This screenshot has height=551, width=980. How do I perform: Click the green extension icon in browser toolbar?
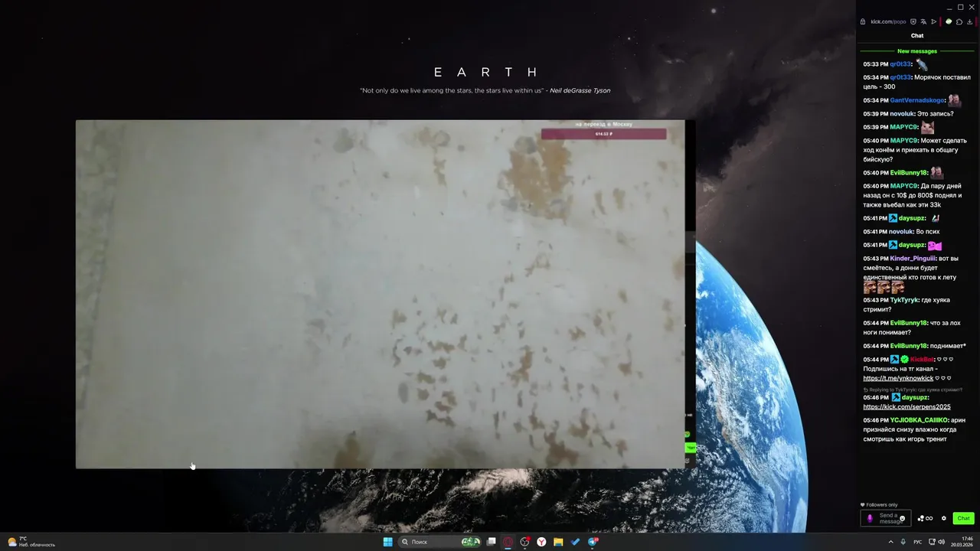pos(949,21)
